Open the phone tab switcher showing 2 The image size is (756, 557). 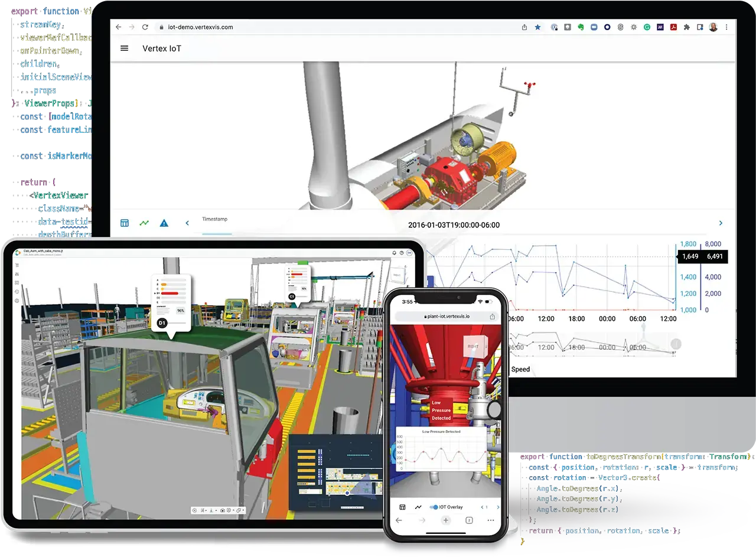click(x=469, y=520)
